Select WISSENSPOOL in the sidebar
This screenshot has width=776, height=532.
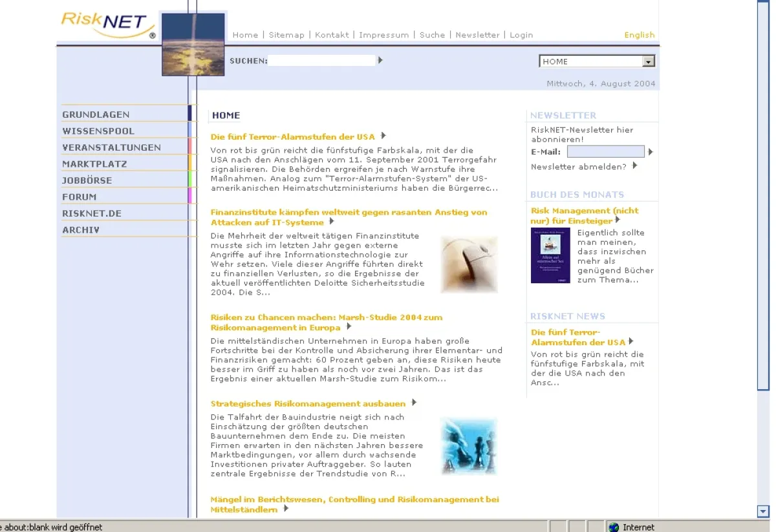pos(98,131)
